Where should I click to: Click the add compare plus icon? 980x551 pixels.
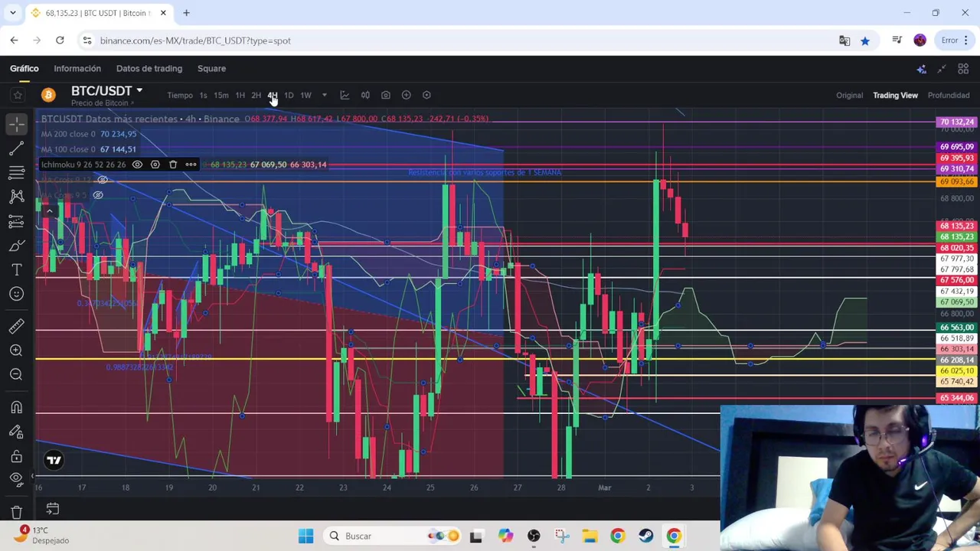coord(406,95)
